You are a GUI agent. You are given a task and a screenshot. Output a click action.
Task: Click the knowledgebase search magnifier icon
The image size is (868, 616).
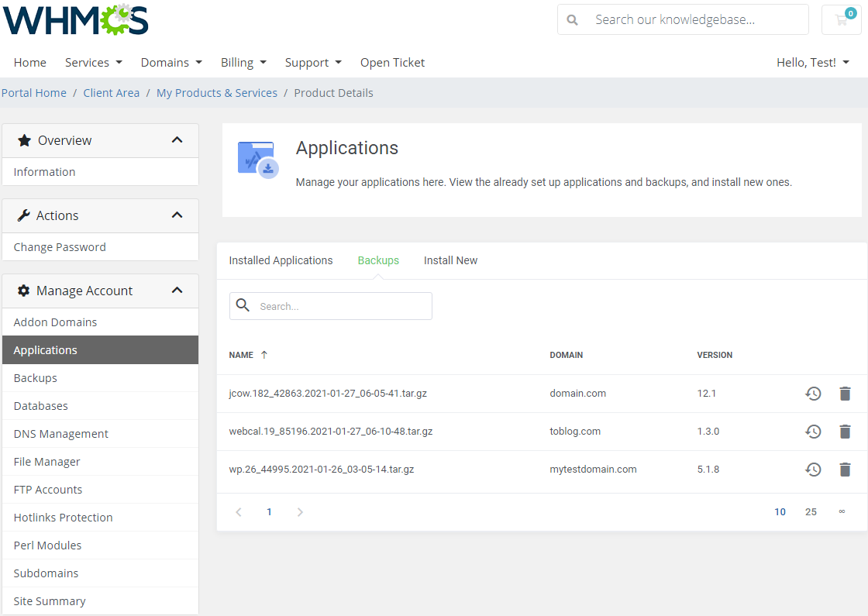573,20
